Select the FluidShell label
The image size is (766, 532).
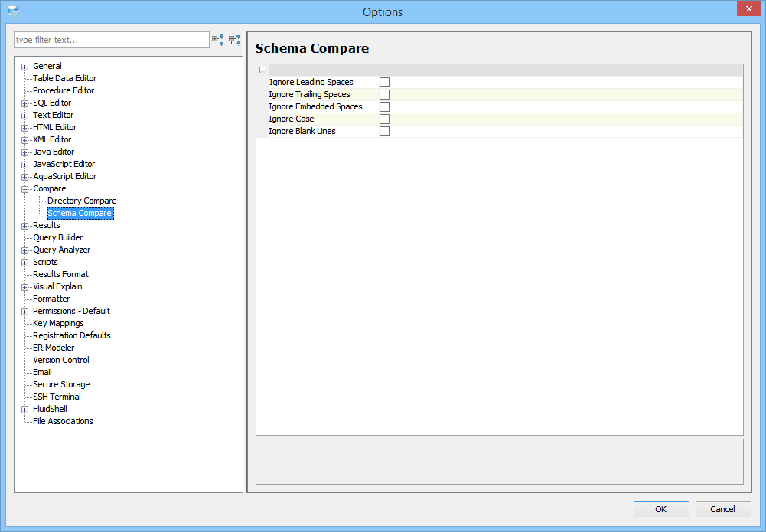pyautogui.click(x=50, y=409)
